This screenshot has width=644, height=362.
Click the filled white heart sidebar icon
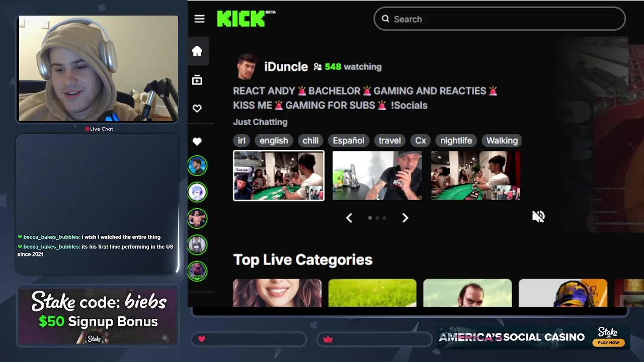197,142
